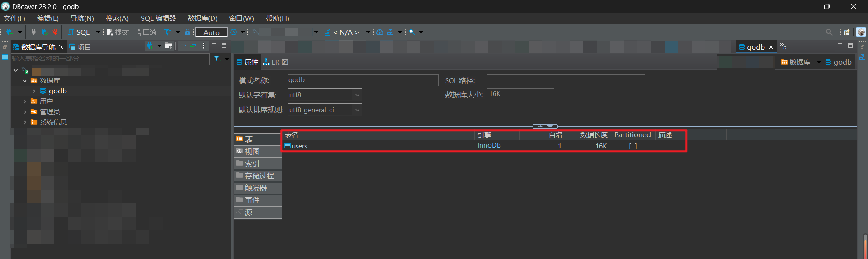Click the navigator table name filter box
This screenshot has height=259, width=868.
[110, 59]
